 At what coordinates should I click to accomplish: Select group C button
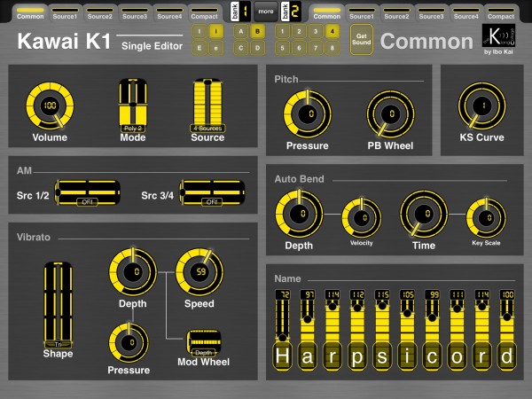tap(241, 48)
